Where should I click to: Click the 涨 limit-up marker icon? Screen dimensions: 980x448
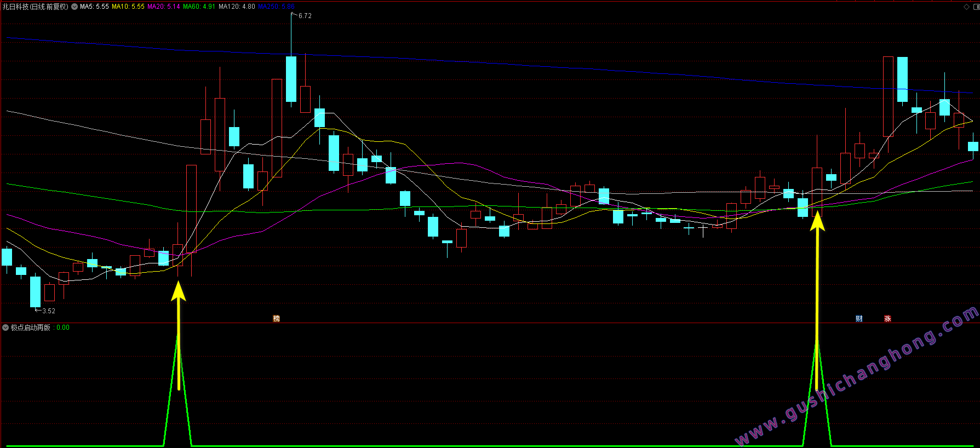pyautogui.click(x=887, y=318)
